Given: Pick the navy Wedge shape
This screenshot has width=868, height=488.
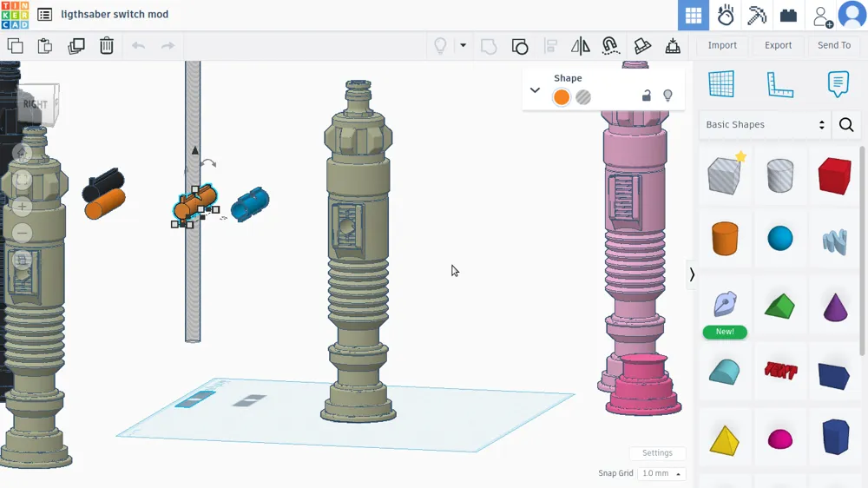Looking at the screenshot, I should tap(834, 377).
